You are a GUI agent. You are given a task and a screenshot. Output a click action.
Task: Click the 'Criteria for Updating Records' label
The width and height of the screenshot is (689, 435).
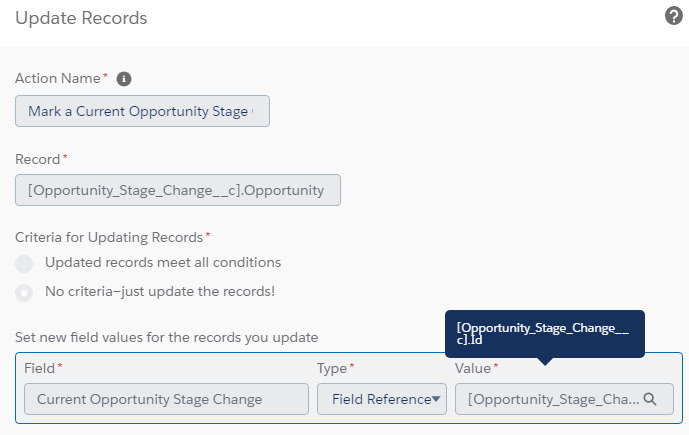point(109,237)
